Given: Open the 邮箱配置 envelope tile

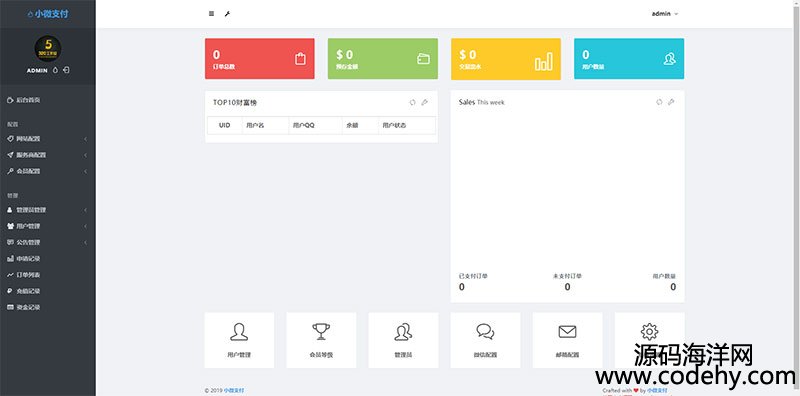Looking at the screenshot, I should 567,340.
